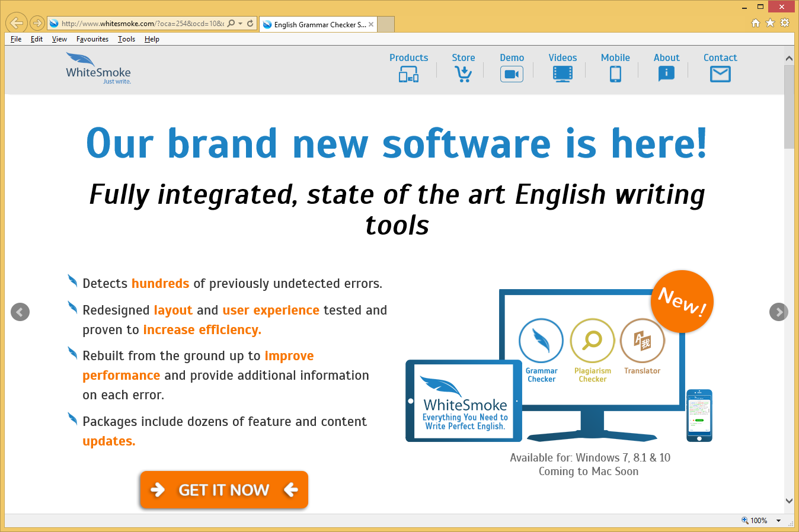Screen dimensions: 799x532
Task: Go to previous carousel slide
Action: tap(20, 312)
